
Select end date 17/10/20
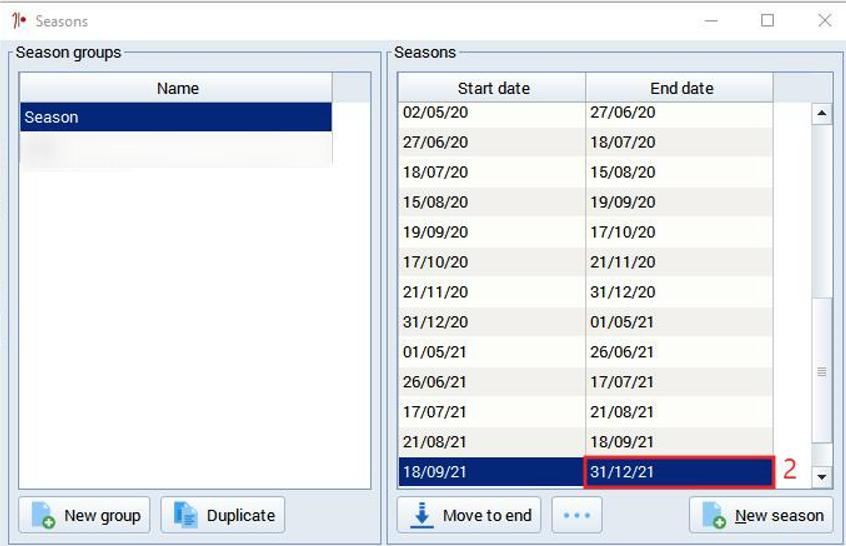coord(680,232)
